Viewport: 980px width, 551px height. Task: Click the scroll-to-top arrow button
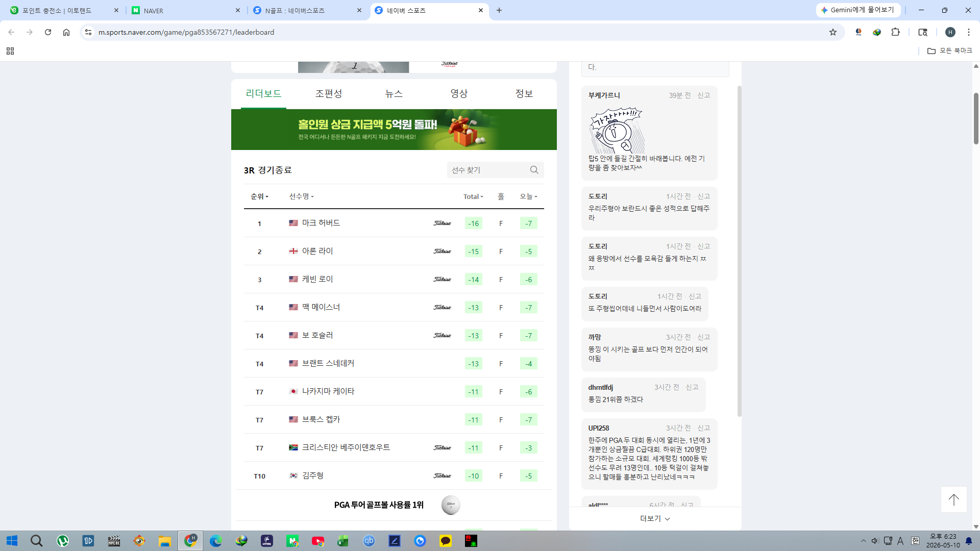(x=954, y=499)
